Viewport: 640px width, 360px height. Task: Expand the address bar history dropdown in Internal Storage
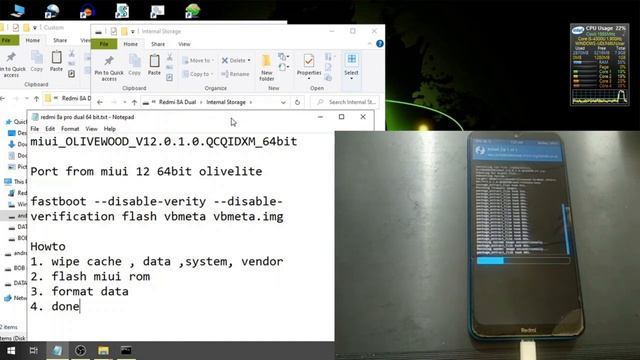(x=283, y=102)
